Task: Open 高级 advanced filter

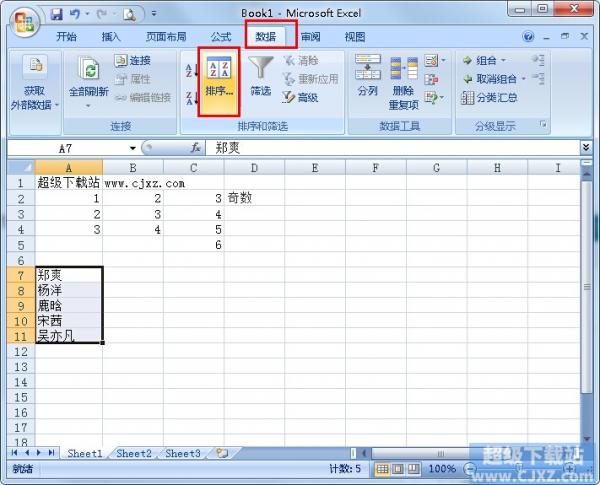Action: coord(300,98)
